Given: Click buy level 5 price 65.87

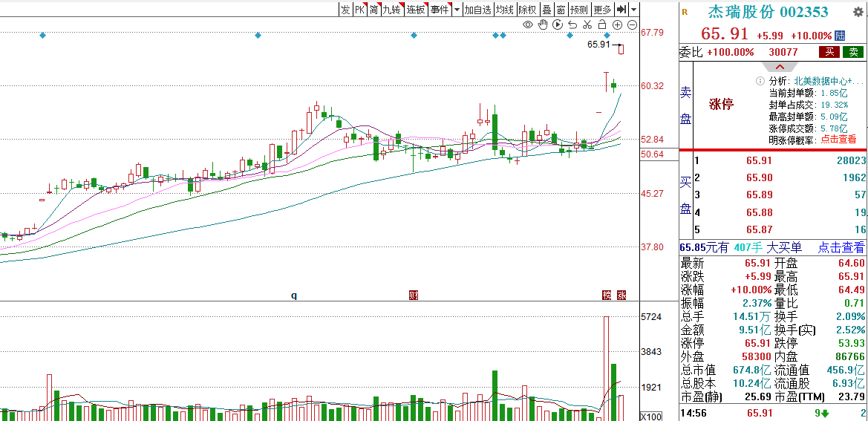Looking at the screenshot, I should pyautogui.click(x=759, y=229).
